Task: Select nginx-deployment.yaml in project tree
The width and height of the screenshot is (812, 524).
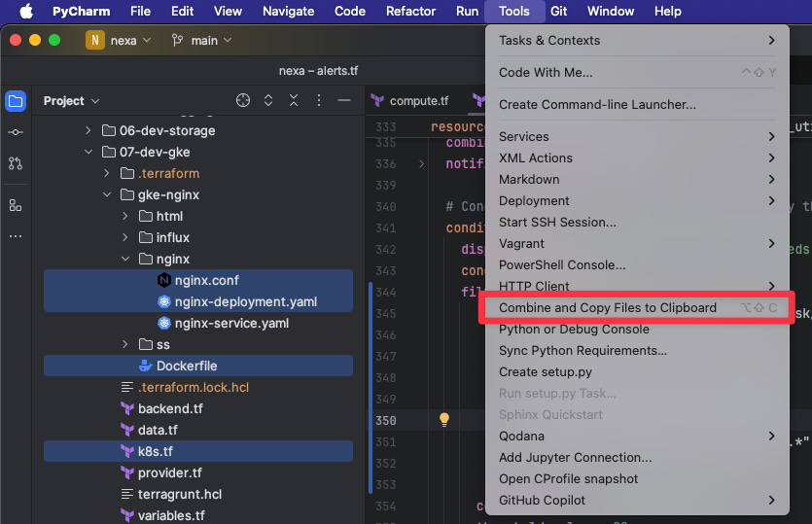Action: [198, 302]
